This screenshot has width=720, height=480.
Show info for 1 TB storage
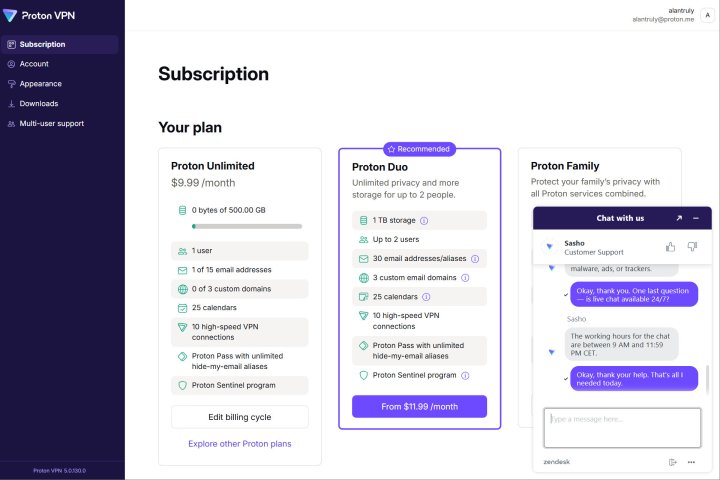point(424,221)
